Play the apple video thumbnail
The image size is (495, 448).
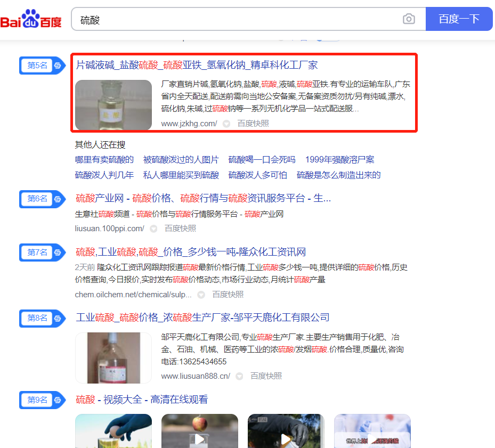coord(199,431)
